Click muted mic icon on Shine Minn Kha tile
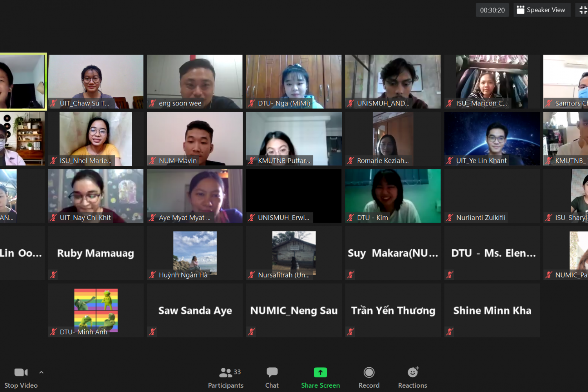This screenshot has width=588, height=392. coord(450,332)
